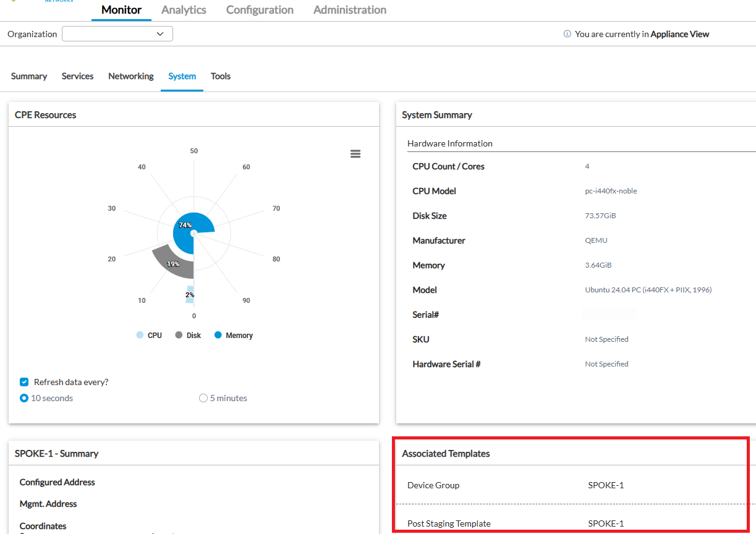This screenshot has height=534, width=756.
Task: Click the Manufacturer value QEMU
Action: (x=596, y=240)
